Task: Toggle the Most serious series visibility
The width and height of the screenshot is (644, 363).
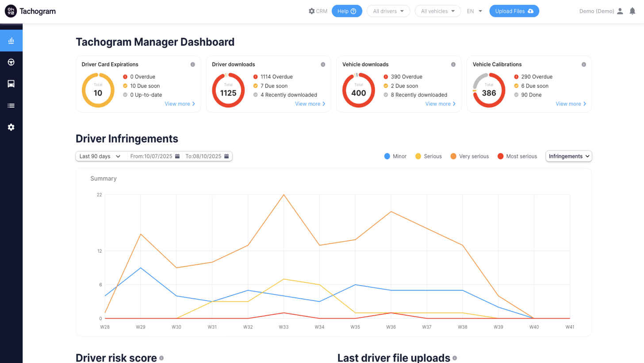Action: click(x=517, y=156)
